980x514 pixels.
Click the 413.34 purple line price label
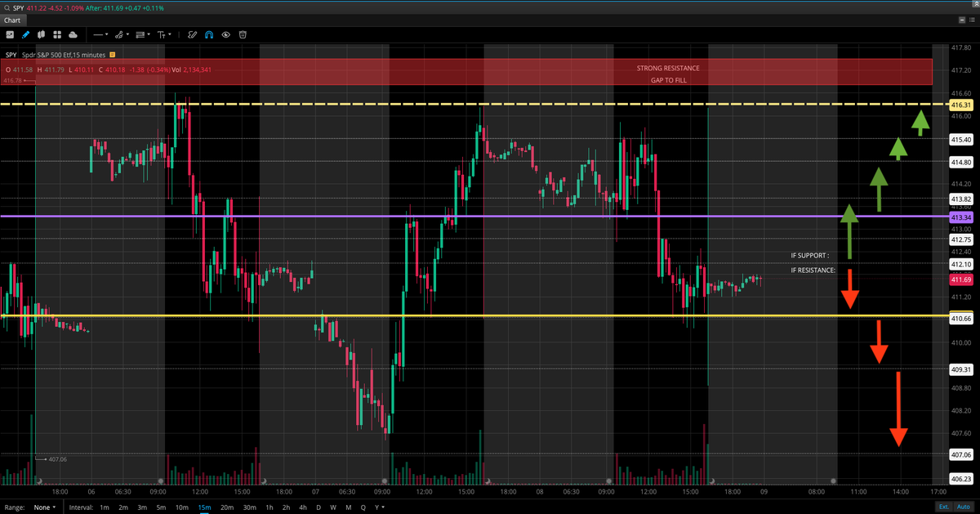click(962, 217)
